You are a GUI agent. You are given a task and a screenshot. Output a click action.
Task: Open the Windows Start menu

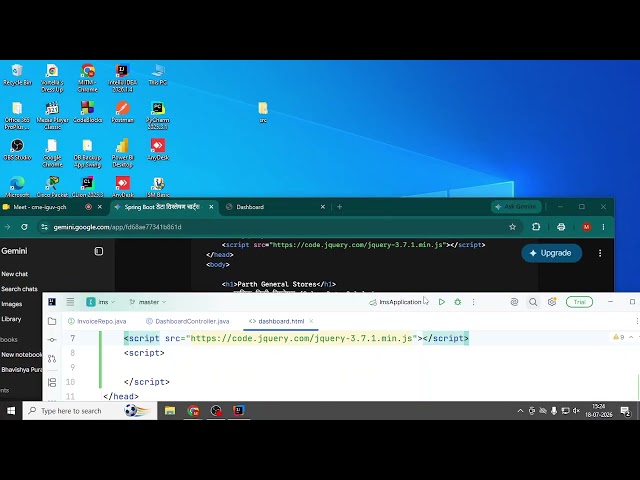coord(11,411)
